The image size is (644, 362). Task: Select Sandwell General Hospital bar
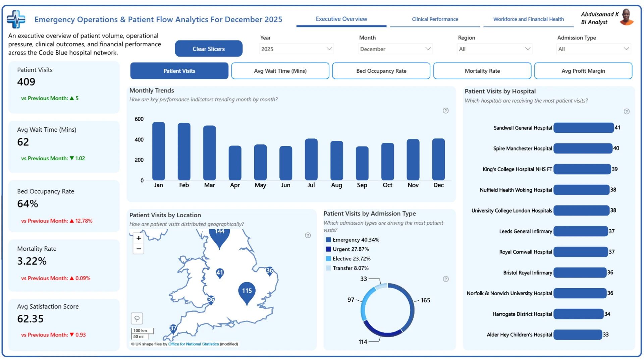tap(584, 128)
